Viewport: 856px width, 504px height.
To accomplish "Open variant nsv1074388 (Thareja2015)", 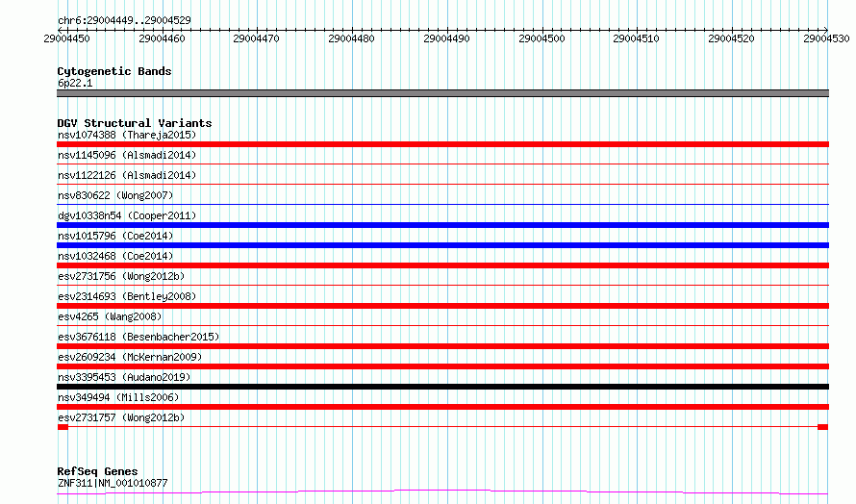I will 127,135.
